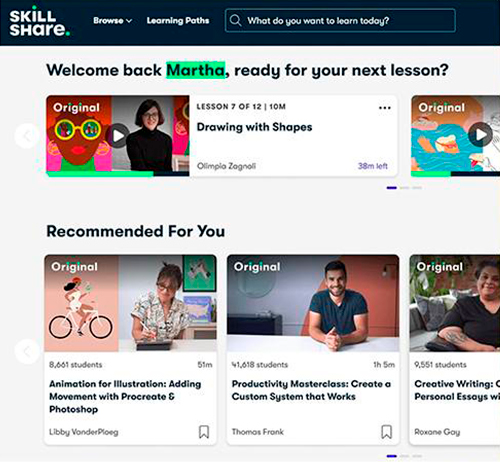
Task: Select first Recommended carousel page indicator
Action: [392, 456]
